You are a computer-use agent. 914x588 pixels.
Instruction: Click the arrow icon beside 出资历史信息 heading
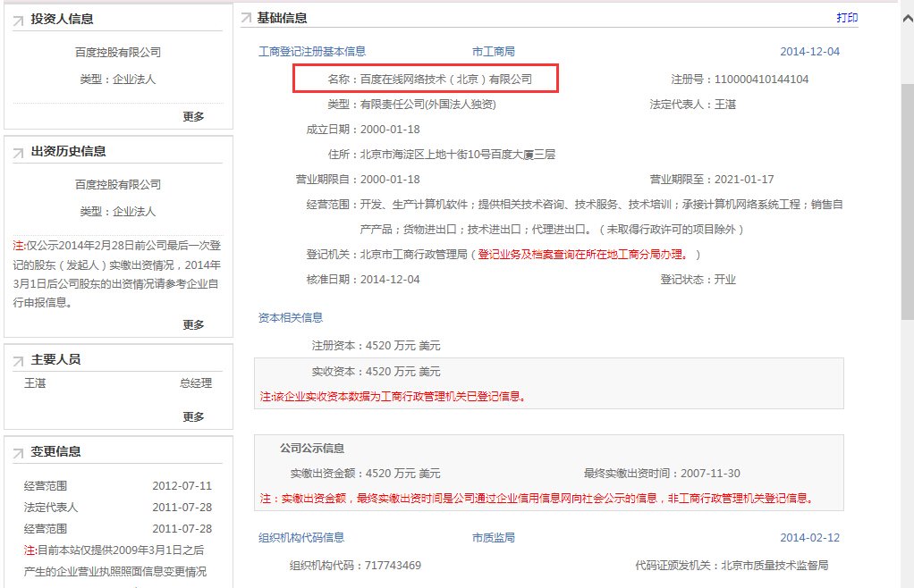pyautogui.click(x=17, y=151)
